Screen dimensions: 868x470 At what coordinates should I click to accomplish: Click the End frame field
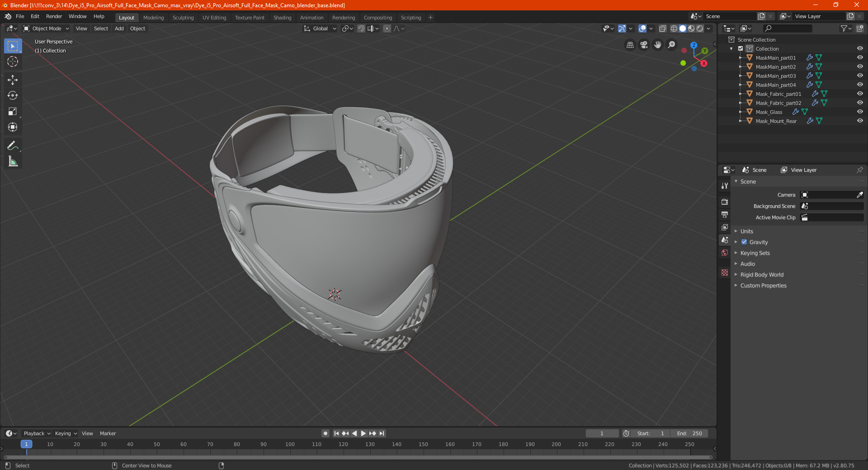[x=689, y=433]
